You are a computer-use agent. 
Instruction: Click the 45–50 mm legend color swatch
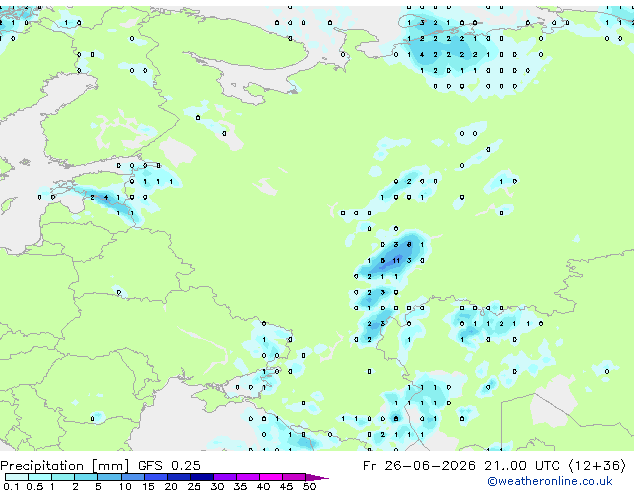pyautogui.click(x=294, y=477)
